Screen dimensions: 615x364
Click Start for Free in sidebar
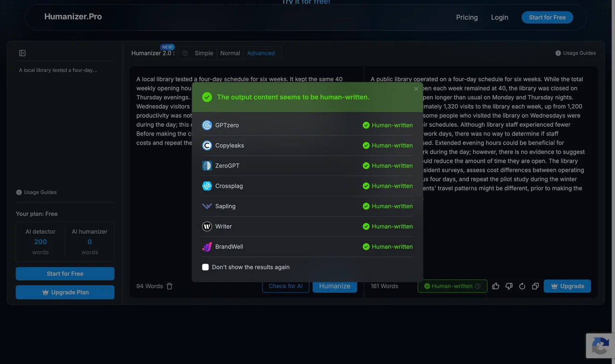click(x=65, y=274)
